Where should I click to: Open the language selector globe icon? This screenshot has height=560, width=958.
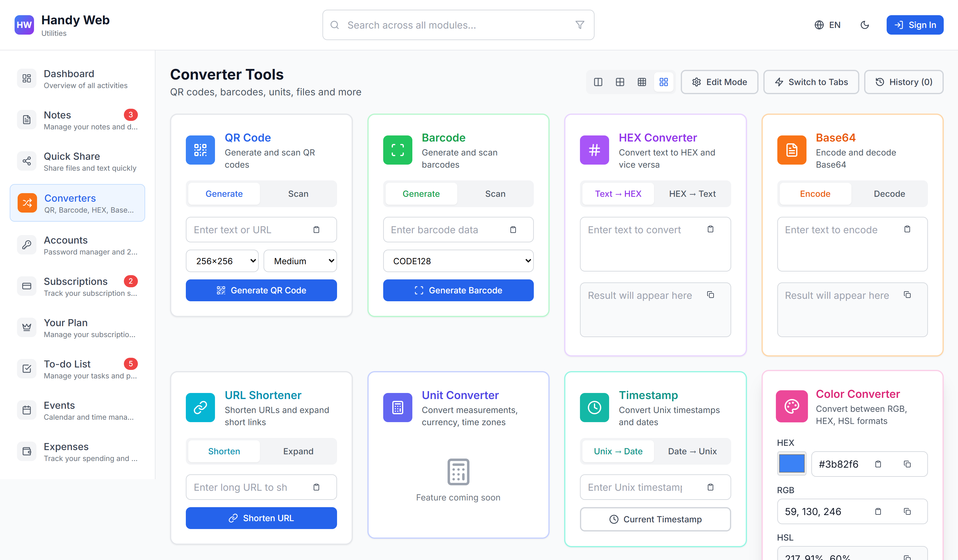819,25
